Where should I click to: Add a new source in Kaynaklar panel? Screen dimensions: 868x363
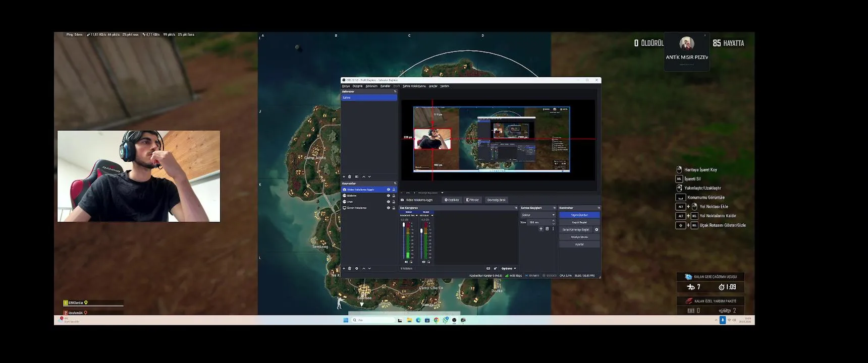[x=344, y=268]
